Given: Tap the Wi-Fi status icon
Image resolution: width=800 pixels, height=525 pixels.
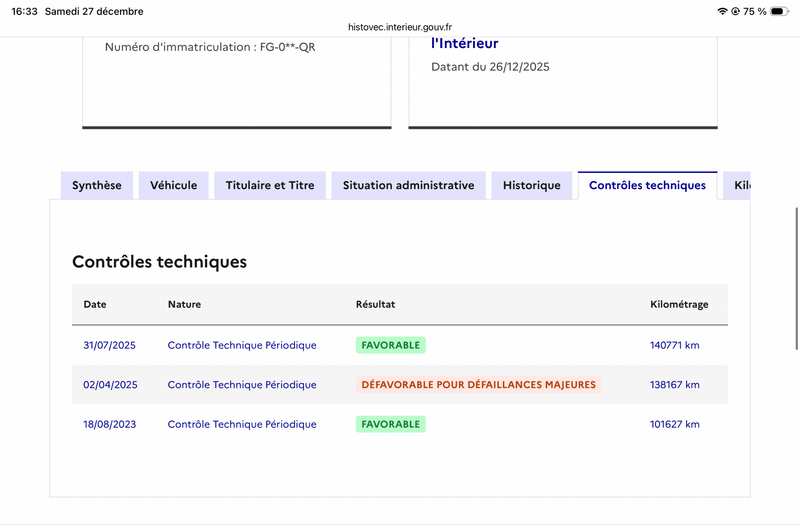Looking at the screenshot, I should point(722,11).
